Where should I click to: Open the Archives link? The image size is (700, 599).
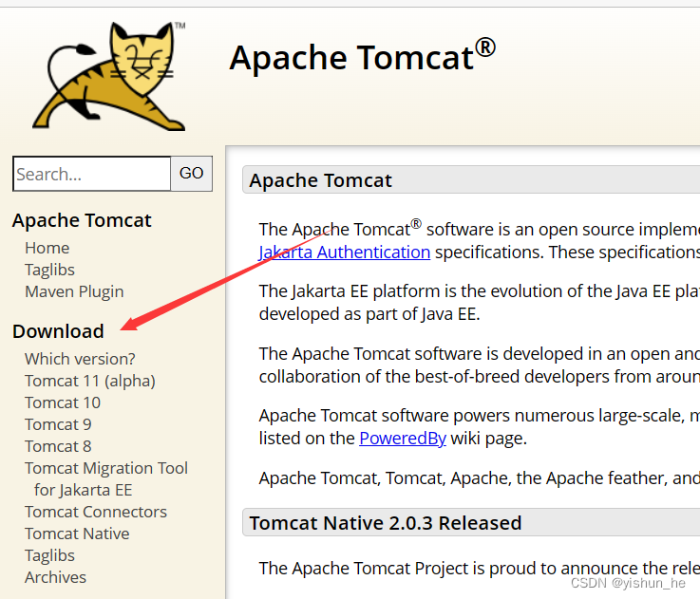55,577
